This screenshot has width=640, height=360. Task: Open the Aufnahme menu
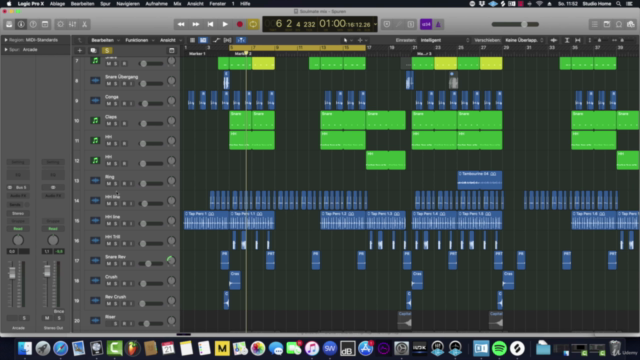coord(156,4)
